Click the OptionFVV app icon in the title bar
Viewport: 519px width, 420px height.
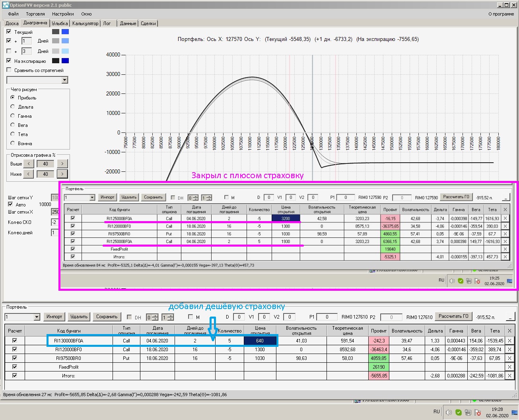click(5, 5)
